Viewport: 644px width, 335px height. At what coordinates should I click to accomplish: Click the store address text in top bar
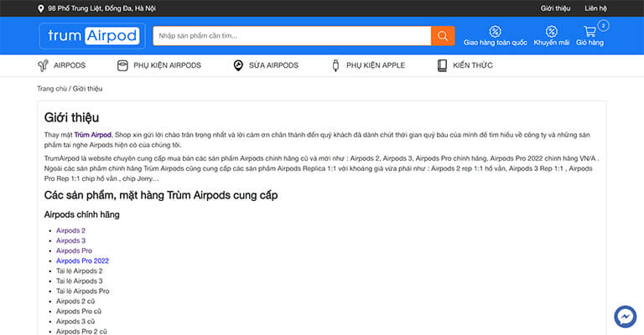click(101, 8)
